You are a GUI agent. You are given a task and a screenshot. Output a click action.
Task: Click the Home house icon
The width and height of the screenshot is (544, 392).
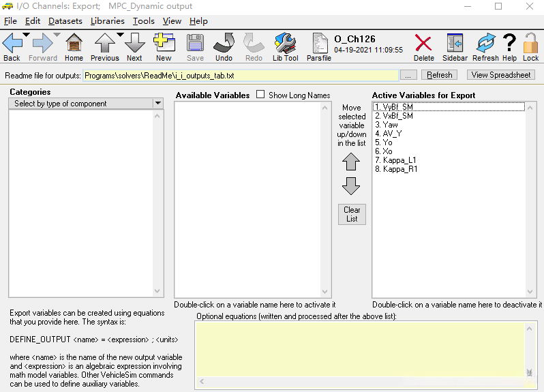coord(74,45)
